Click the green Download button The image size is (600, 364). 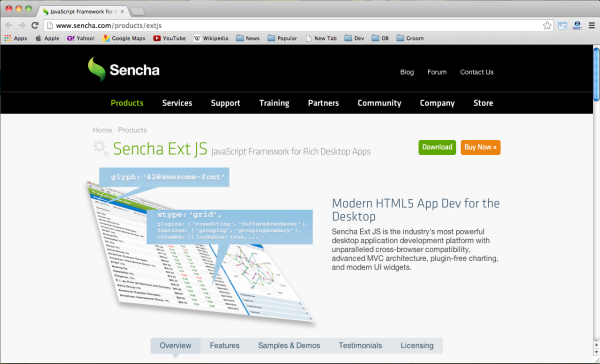[437, 147]
